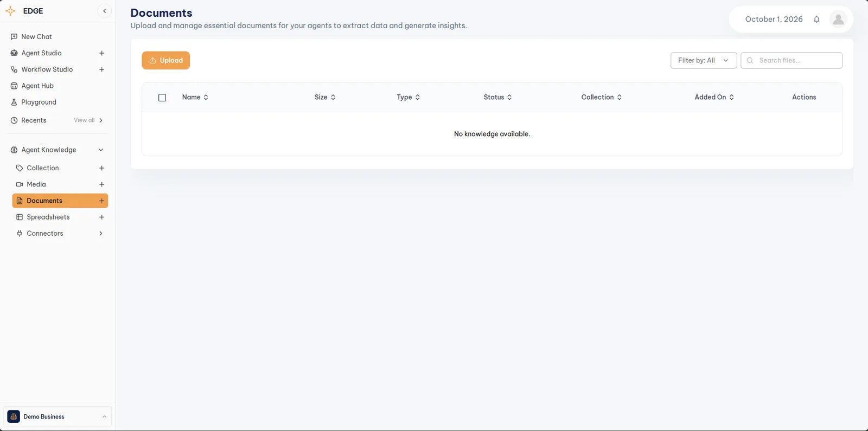This screenshot has height=431, width=868.
Task: Add a spreadsheet using the plus icon
Action: [x=101, y=217]
